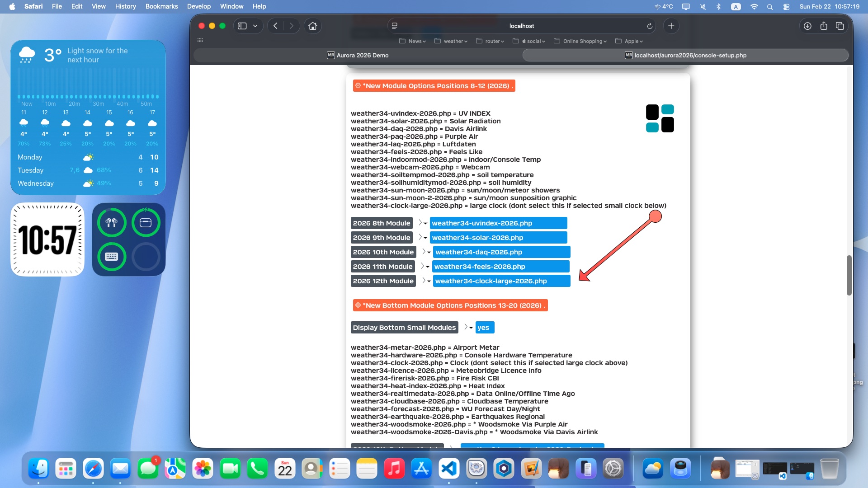Change the 2026 10th Module selection

pos(501,252)
